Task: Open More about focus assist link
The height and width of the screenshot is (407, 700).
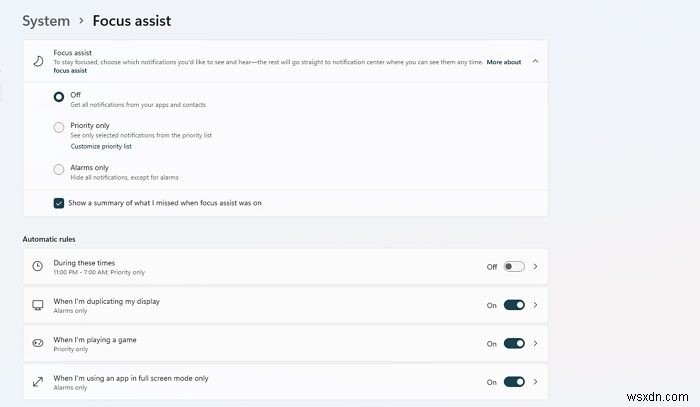Action: point(504,62)
